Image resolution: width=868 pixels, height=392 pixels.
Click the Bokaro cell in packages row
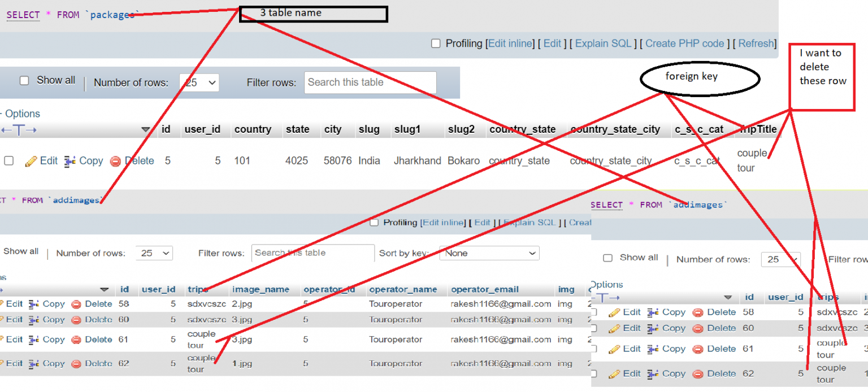click(x=464, y=161)
